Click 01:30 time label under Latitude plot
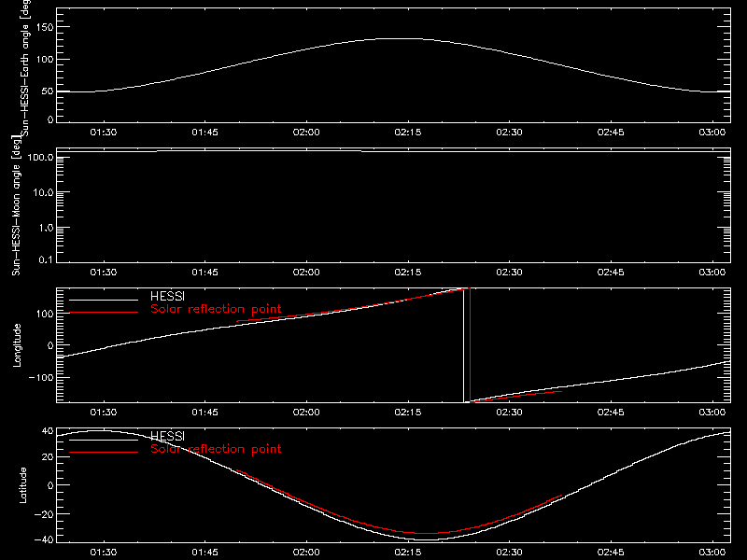The width and height of the screenshot is (747, 560). (104, 553)
